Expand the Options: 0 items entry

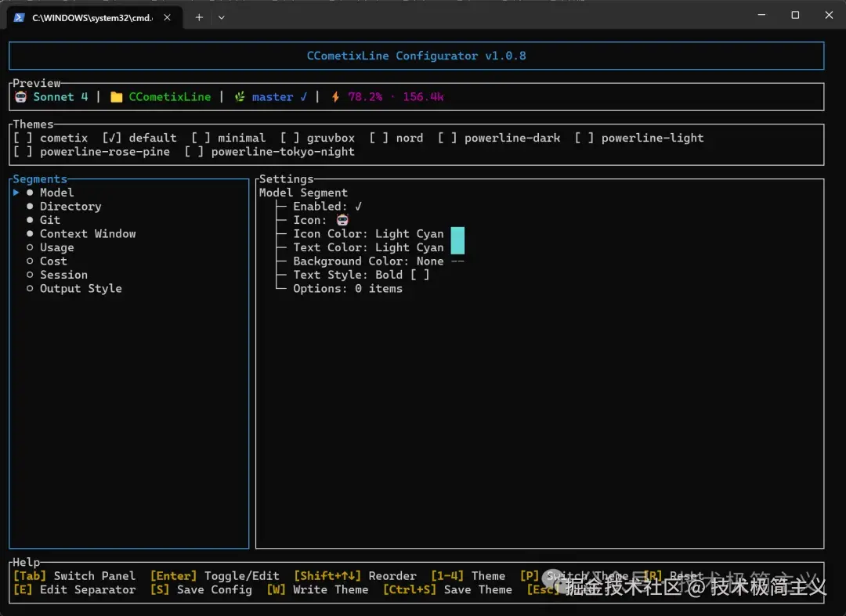[x=348, y=289]
